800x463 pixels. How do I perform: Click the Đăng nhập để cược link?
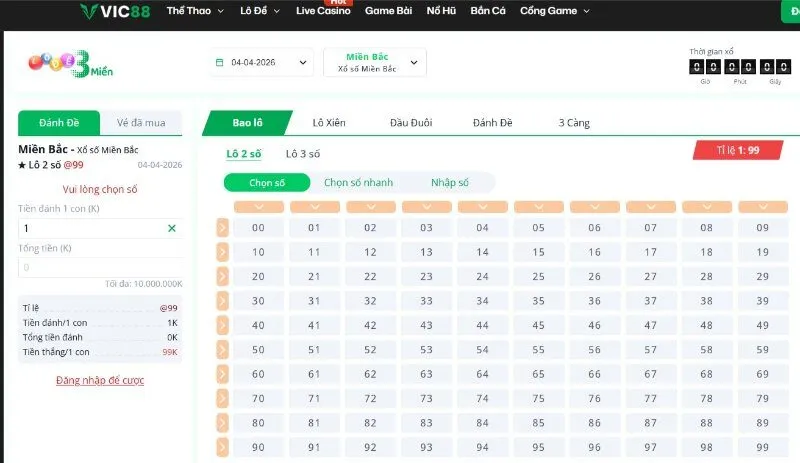tap(100, 380)
